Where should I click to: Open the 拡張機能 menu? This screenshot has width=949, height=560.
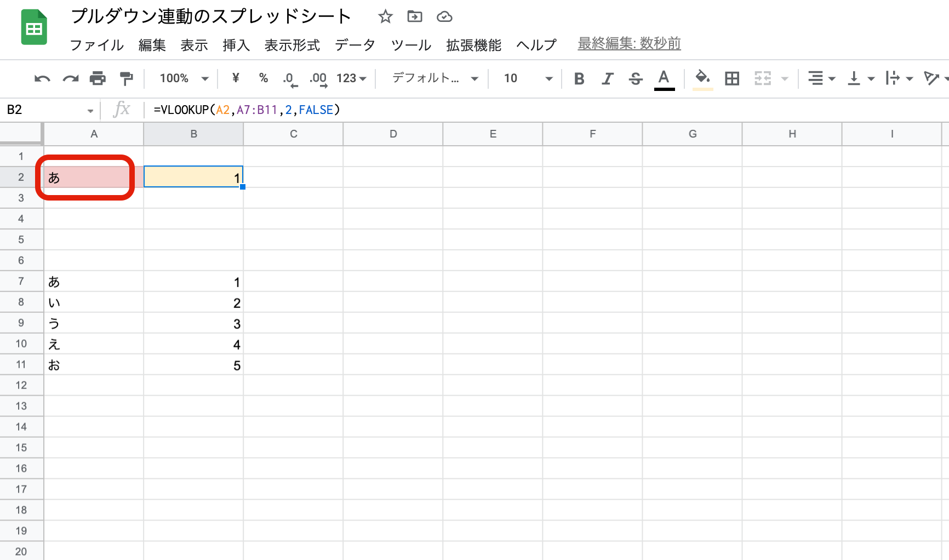pyautogui.click(x=474, y=45)
